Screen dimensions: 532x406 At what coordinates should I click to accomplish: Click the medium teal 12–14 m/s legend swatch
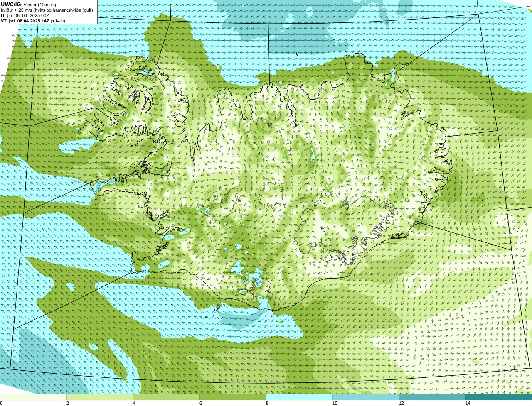tap(432, 397)
